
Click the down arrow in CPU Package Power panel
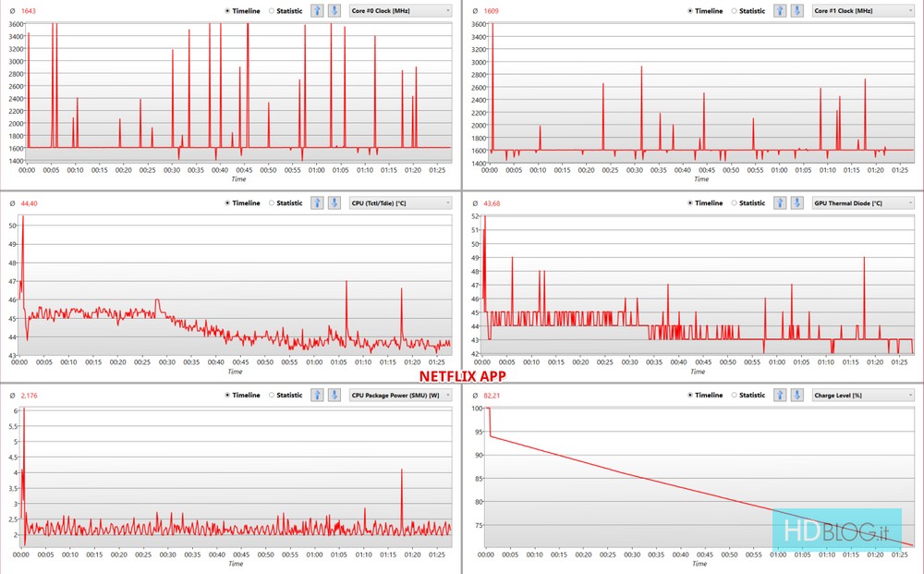pos(334,395)
